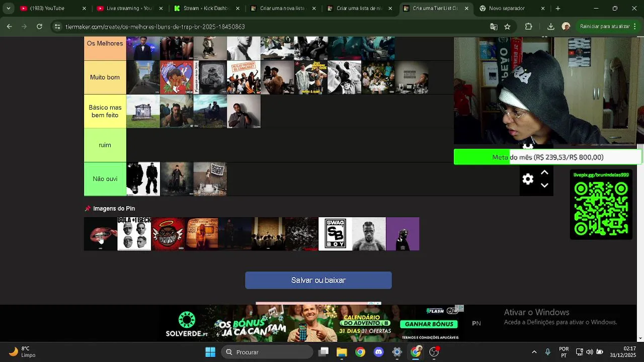Click the Procurar taskbar search box
The width and height of the screenshot is (644, 362).
pos(267,352)
